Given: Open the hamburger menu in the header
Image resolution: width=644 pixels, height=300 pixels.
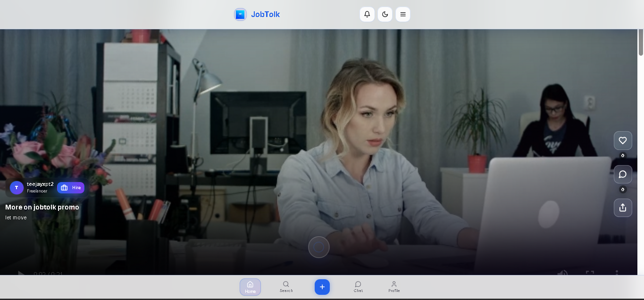Looking at the screenshot, I should [403, 14].
